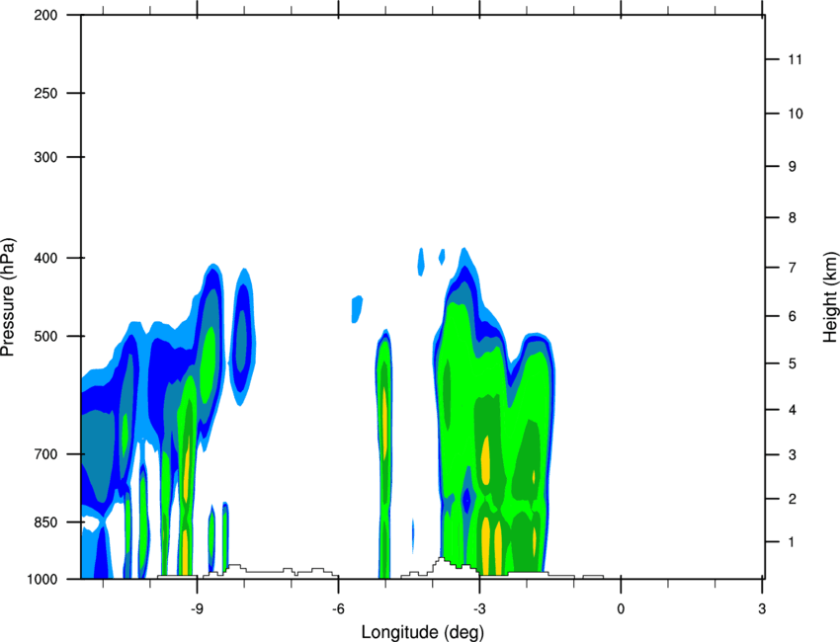Screen dimensions: 840x642
Task: Click the 700 pressure tick label
Action: click(x=45, y=454)
